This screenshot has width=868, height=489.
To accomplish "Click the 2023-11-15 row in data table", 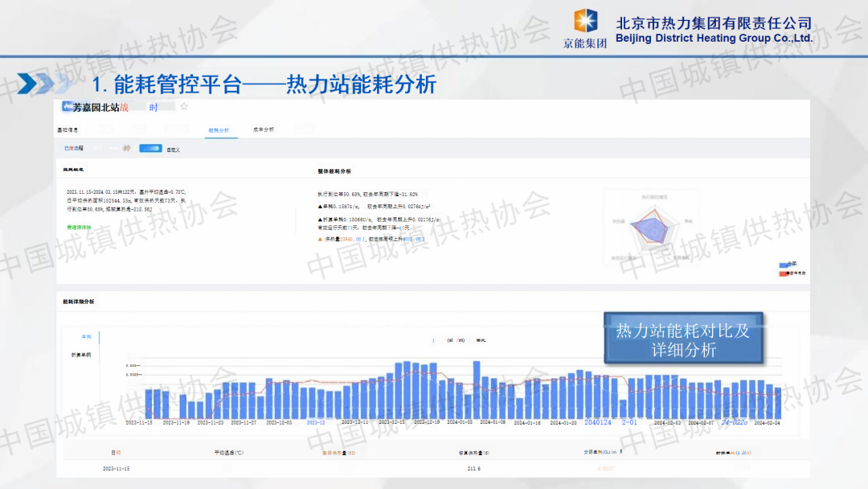I will tap(116, 467).
